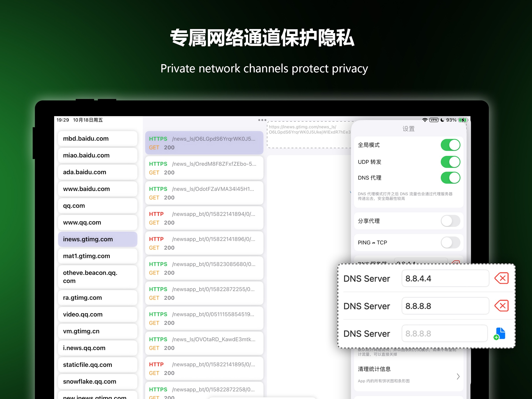This screenshot has height=399, width=532.
Task: Select i.news.qq.com host
Action: pyautogui.click(x=98, y=348)
